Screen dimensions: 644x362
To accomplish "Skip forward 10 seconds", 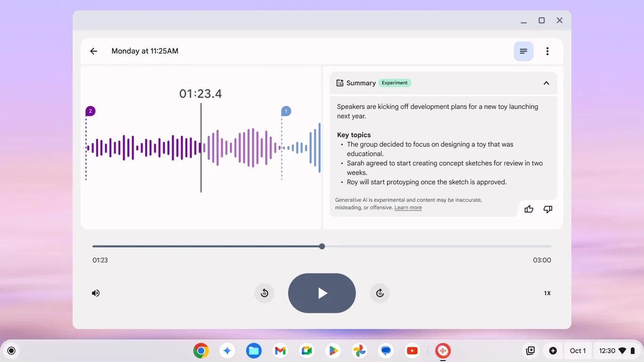I will click(380, 293).
